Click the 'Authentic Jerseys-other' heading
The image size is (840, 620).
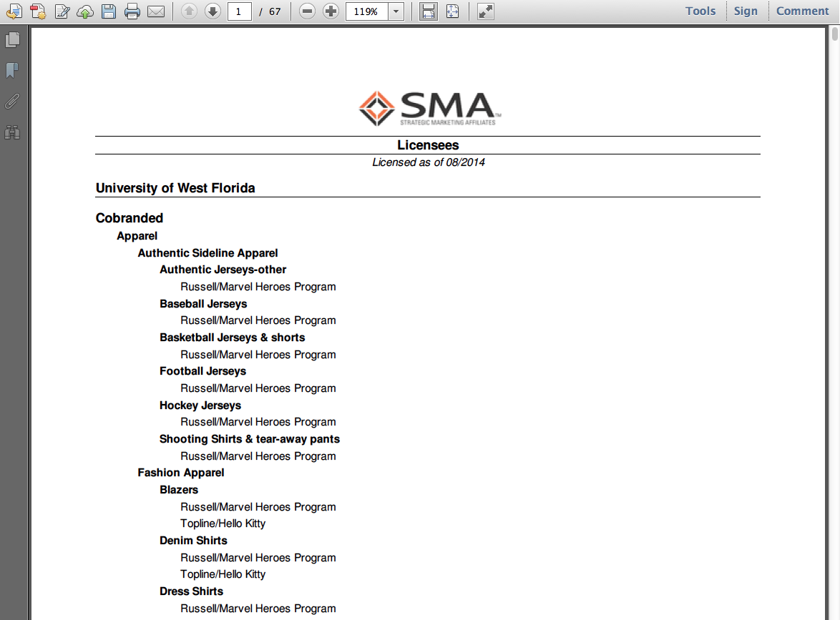223,270
